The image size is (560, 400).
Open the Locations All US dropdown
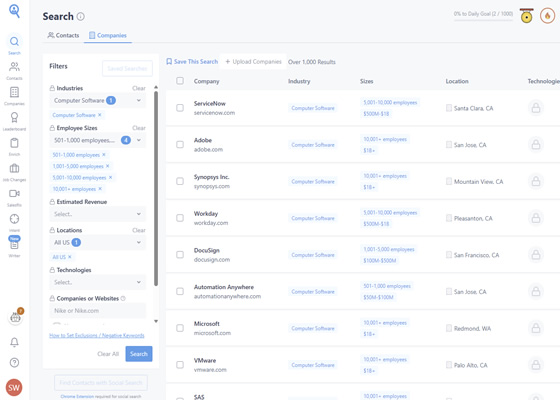point(98,242)
